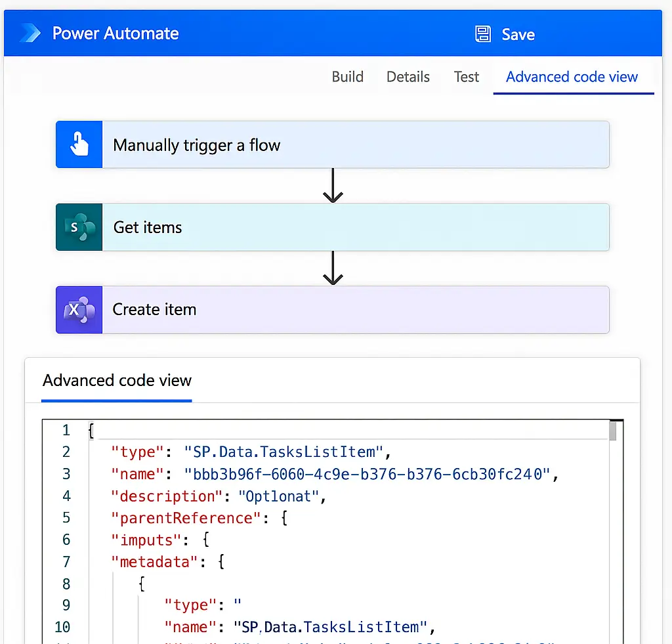Open the Manually trigger a flow step
This screenshot has height=644, width=672.
[x=333, y=144]
